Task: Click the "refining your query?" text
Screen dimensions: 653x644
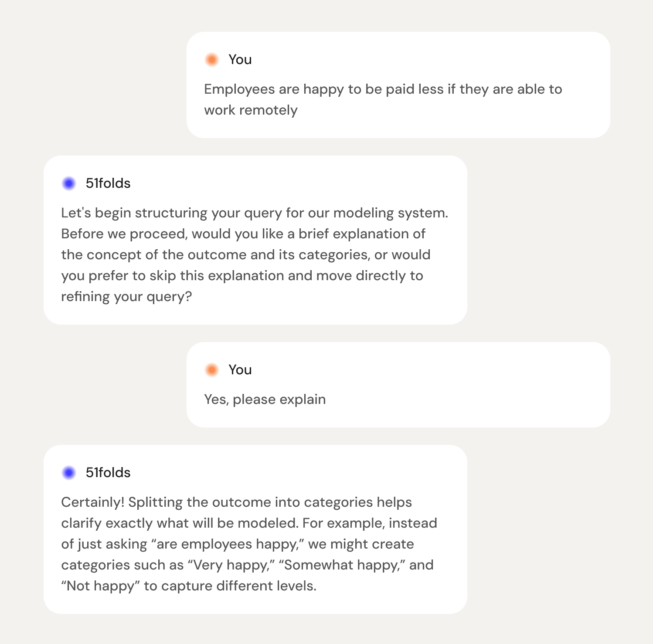Action: [126, 297]
